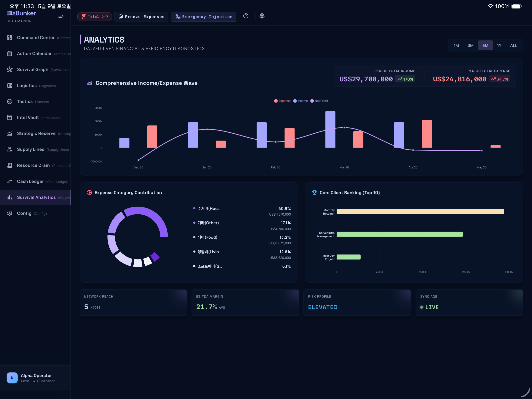532x399 pixels.
Task: Click the Network Reach 5 nodes card
Action: [133, 303]
